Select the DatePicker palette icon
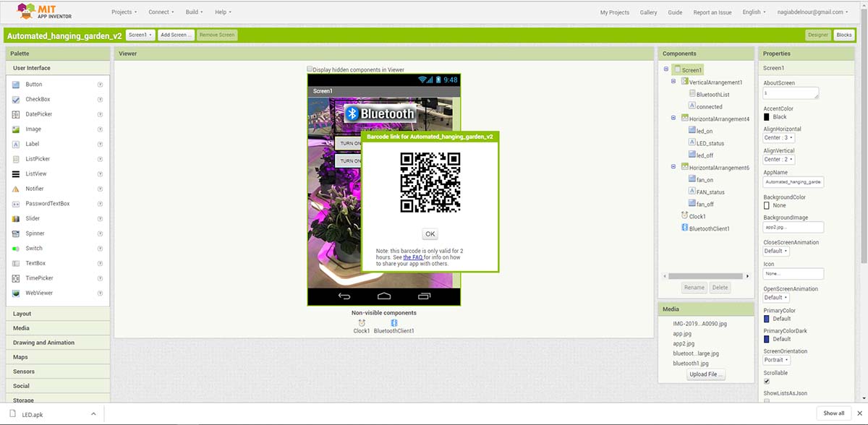Image resolution: width=868 pixels, height=425 pixels. (17, 114)
